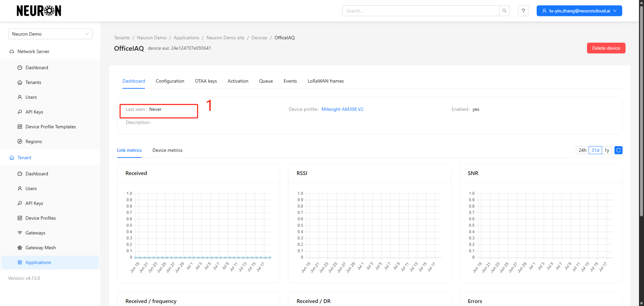Go to Devices breadcrumb link

tap(259, 38)
